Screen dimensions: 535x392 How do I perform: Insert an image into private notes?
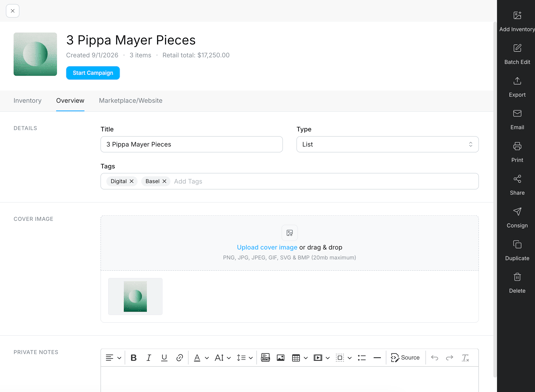[x=280, y=358]
